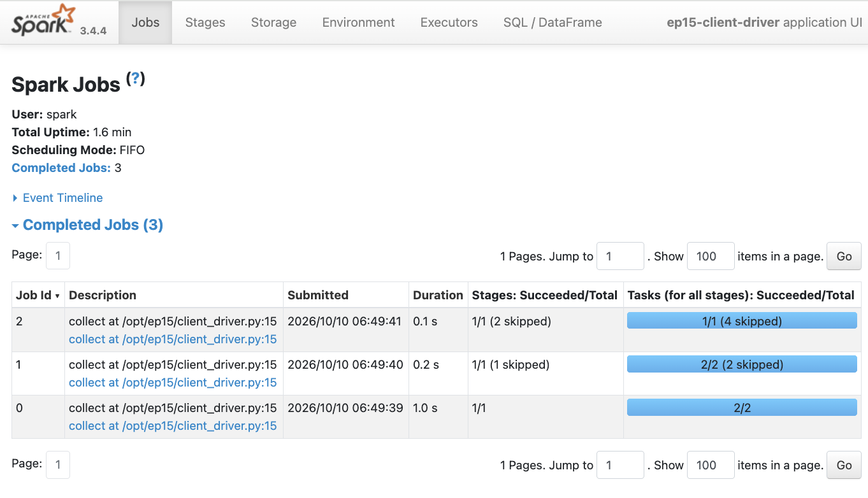
Task: Open the Storage tab
Action: [273, 22]
